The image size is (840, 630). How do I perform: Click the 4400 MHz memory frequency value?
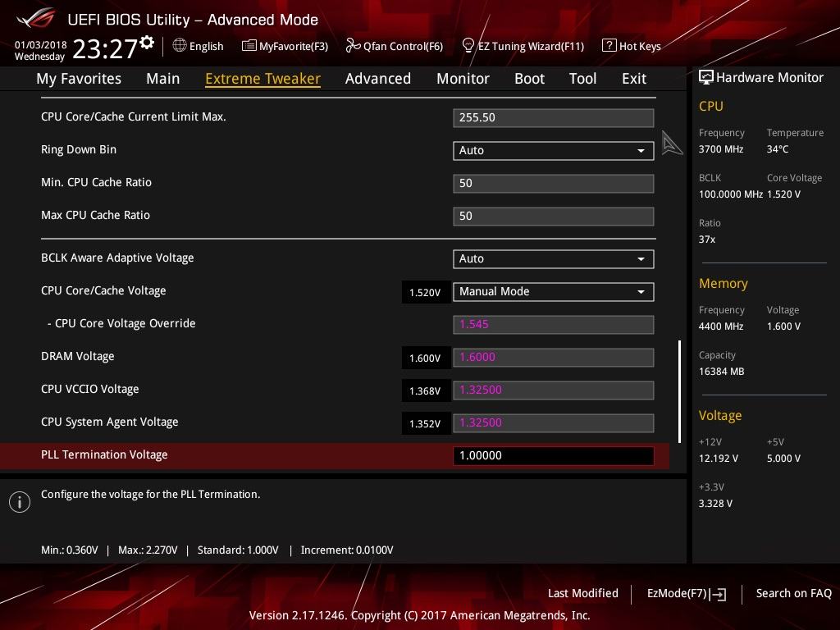(x=721, y=326)
